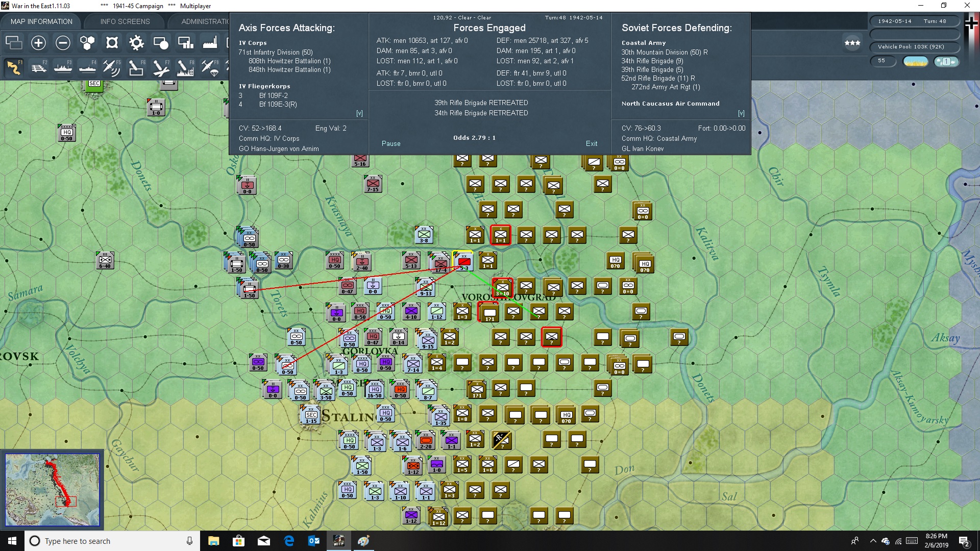This screenshot has height=551, width=980.
Task: Toggle the fort levels square icon
Action: [112, 43]
